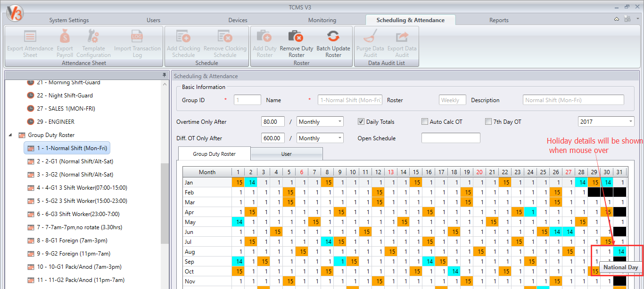Select roster 1-Normal Shift (Mon-Fri)
The image size is (644, 289).
(x=67, y=148)
